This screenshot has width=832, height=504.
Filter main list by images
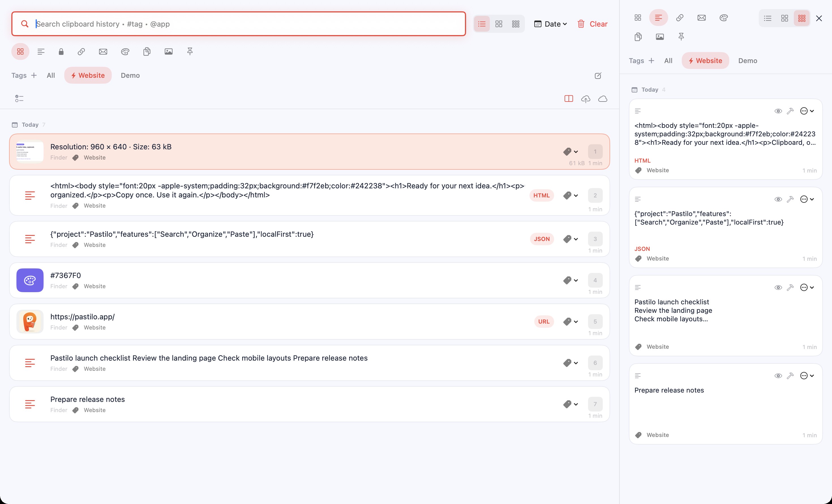[x=168, y=52]
